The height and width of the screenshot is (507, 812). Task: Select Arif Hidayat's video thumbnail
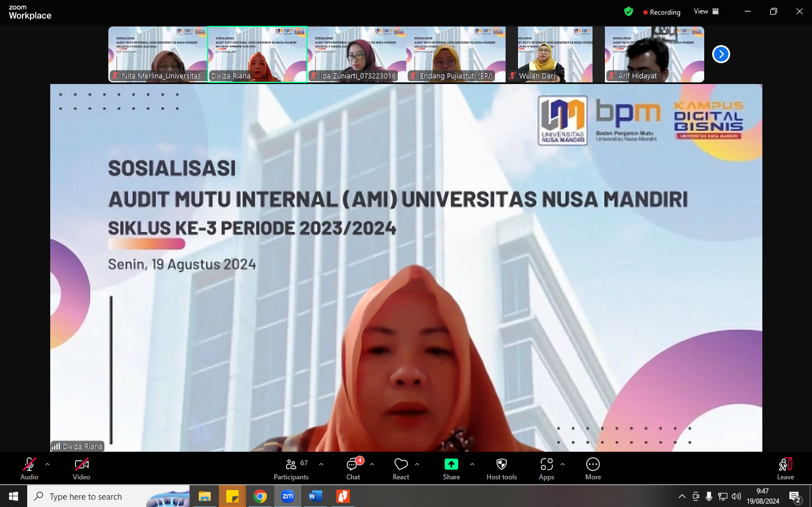654,54
